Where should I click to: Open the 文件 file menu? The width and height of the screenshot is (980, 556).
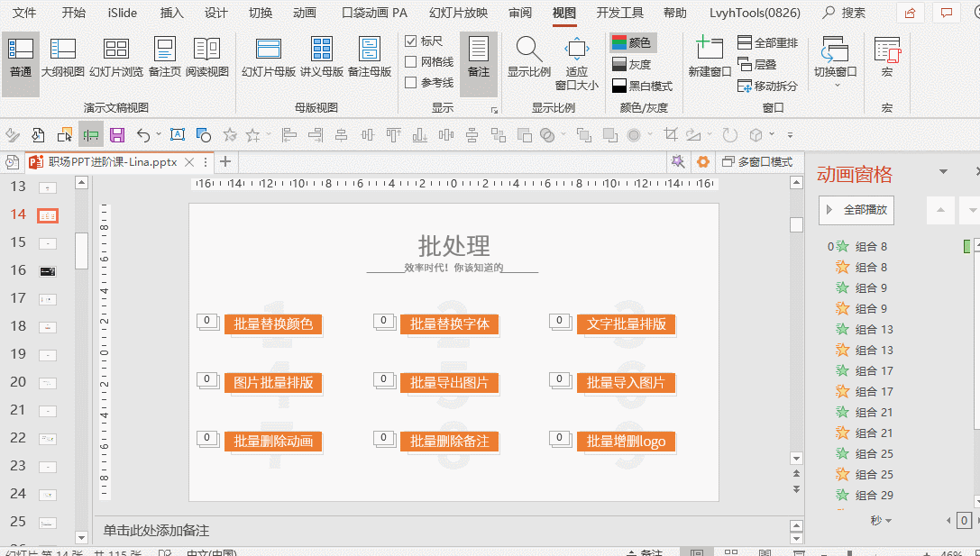pos(24,14)
